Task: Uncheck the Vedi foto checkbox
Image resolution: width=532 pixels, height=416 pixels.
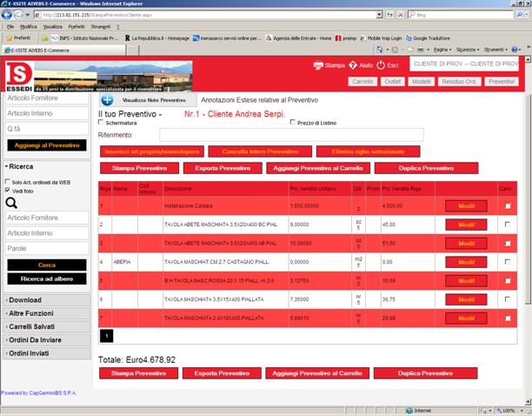Action: pyautogui.click(x=7, y=191)
